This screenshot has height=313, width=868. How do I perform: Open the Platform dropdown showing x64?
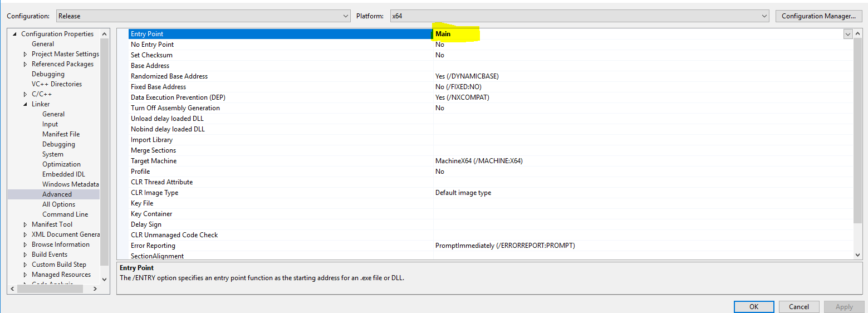[x=579, y=16]
